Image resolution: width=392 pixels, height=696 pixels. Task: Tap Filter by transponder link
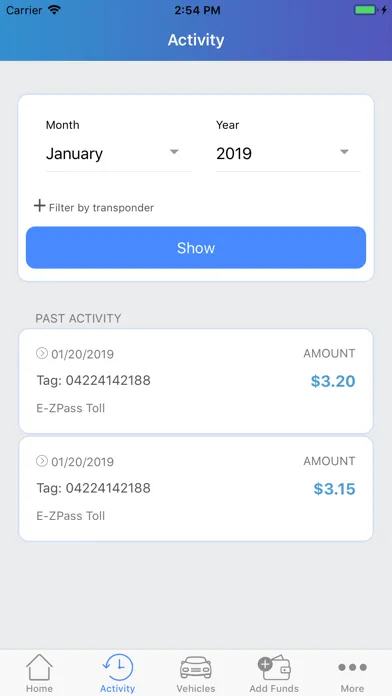[101, 208]
